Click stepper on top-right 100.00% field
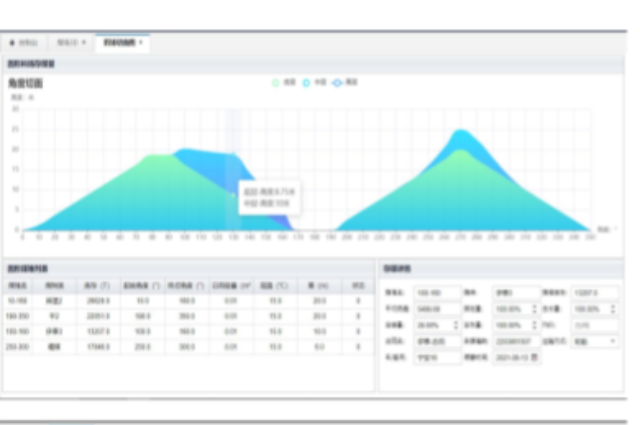 [612, 309]
